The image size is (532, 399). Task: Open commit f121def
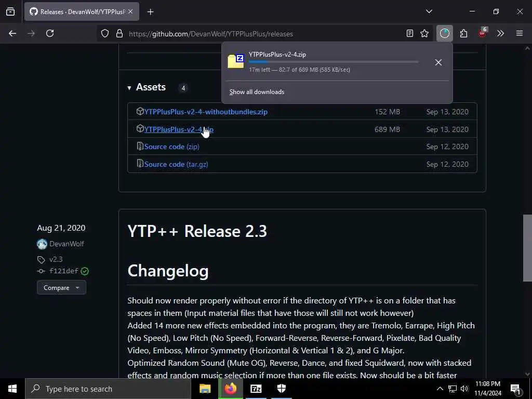(64, 271)
